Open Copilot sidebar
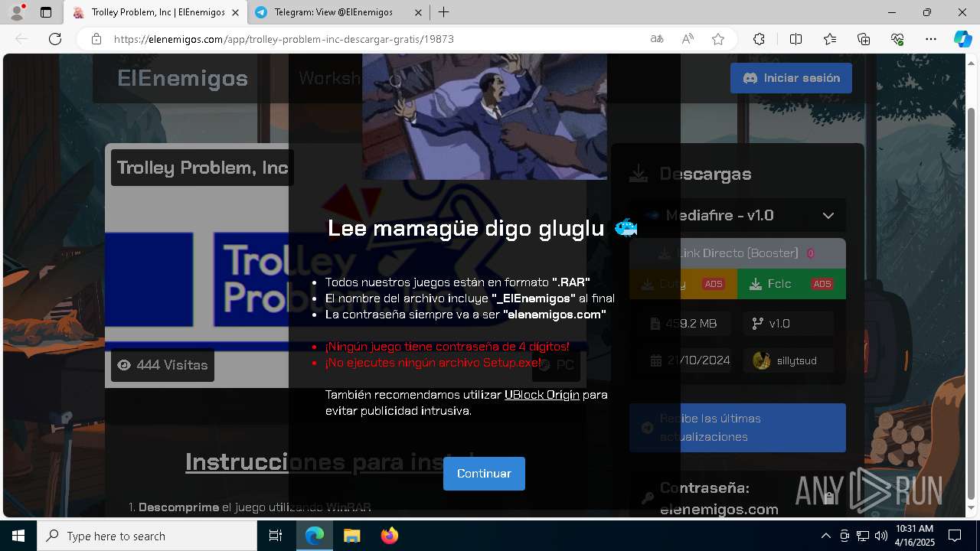Screen dimensions: 980x551 [962, 39]
